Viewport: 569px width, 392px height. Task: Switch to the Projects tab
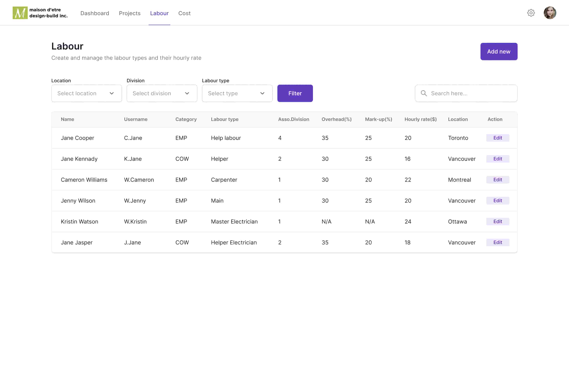130,13
